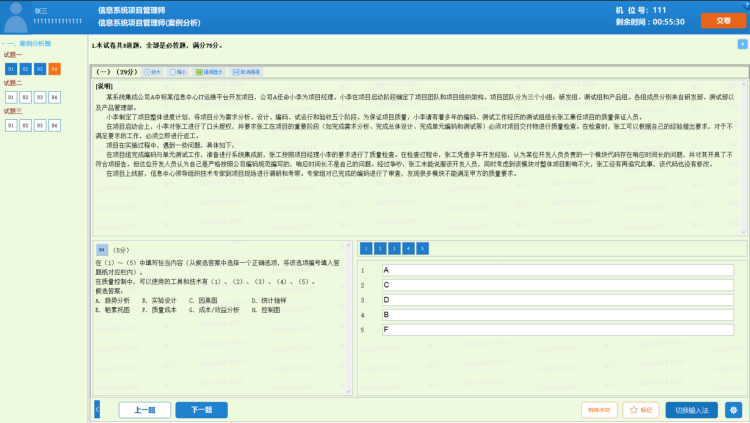Click the 交卷 submit button

tap(716, 19)
